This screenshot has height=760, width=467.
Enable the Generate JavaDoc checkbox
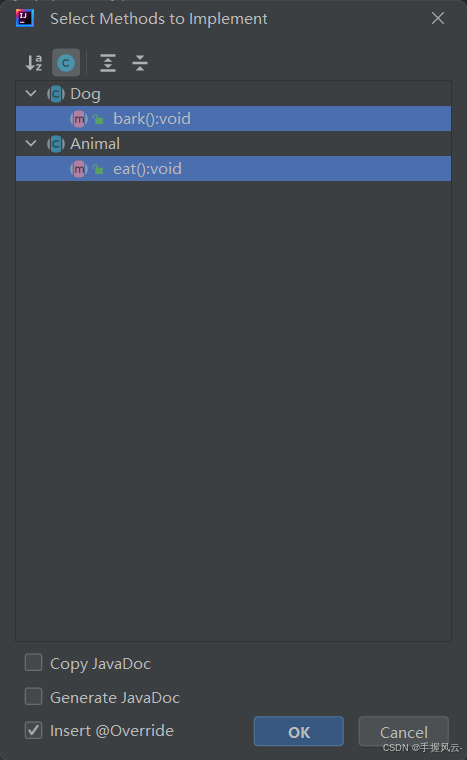(33, 697)
